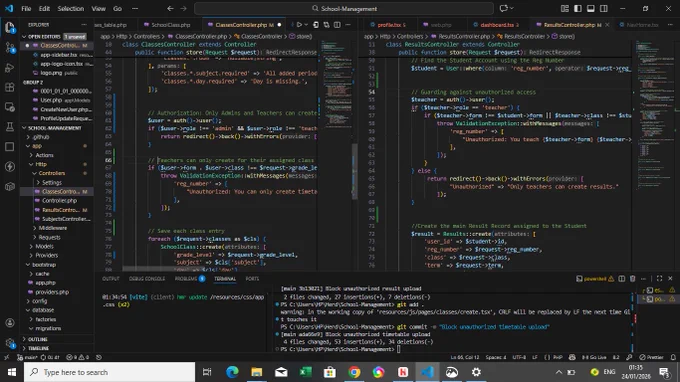This screenshot has width=680, height=382.
Task: Run the PHP file with play button
Action: pyautogui.click(x=299, y=25)
